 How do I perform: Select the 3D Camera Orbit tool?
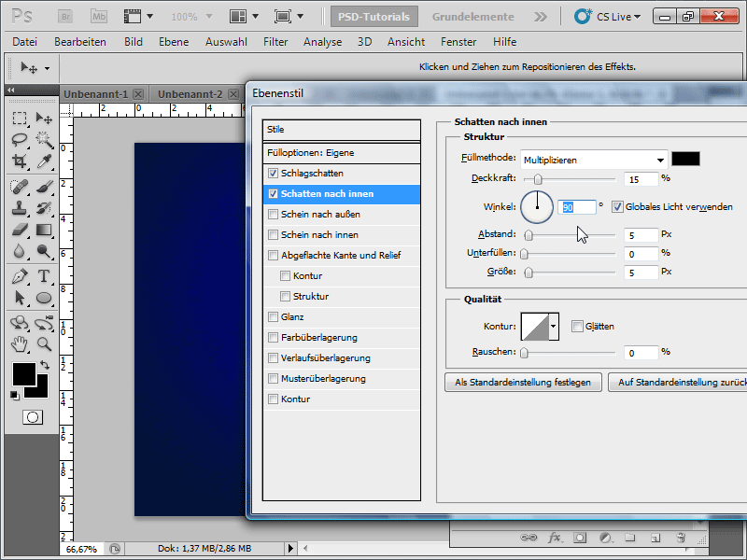point(44,323)
